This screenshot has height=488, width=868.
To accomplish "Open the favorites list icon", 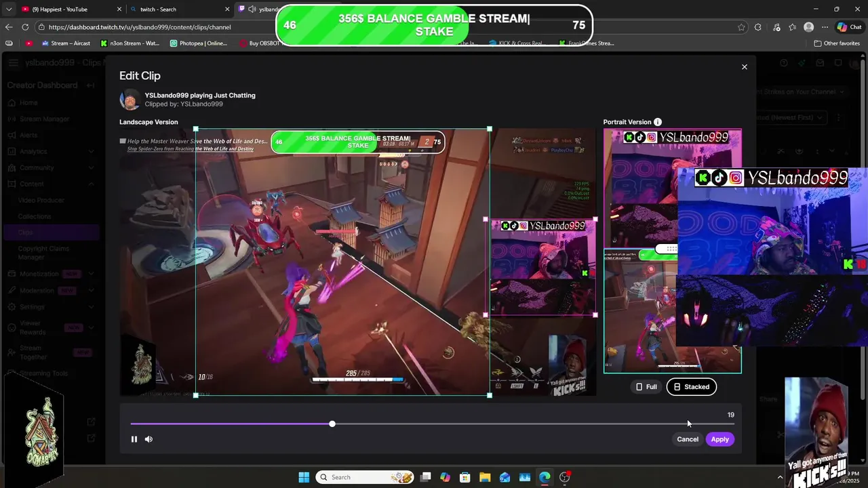I will tap(793, 27).
